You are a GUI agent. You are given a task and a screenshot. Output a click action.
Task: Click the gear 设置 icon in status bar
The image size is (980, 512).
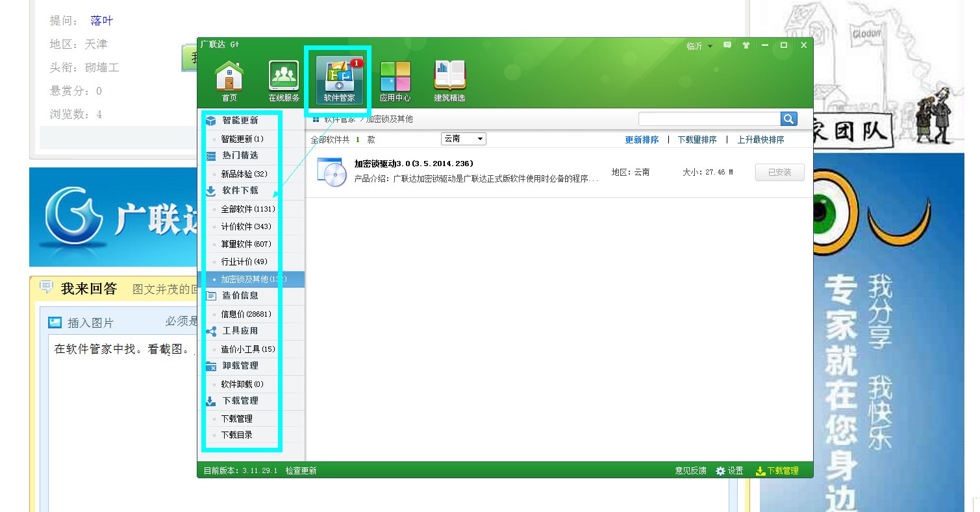(720, 471)
